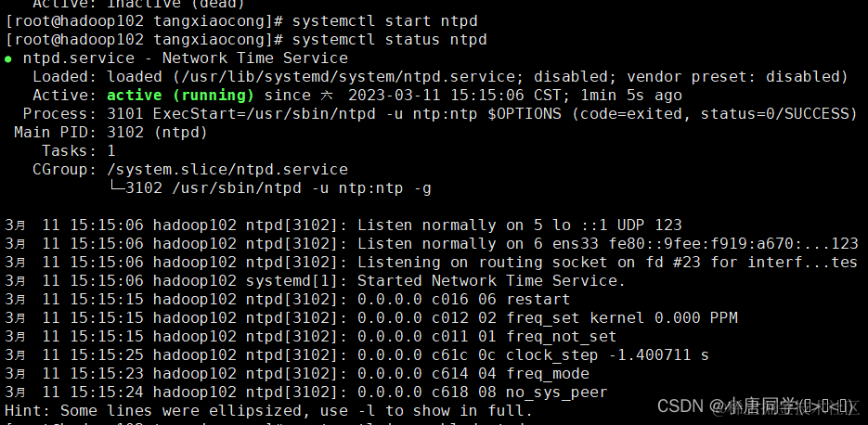Click the 'Loaded: loaded' unit file path line

pyautogui.click(x=440, y=77)
